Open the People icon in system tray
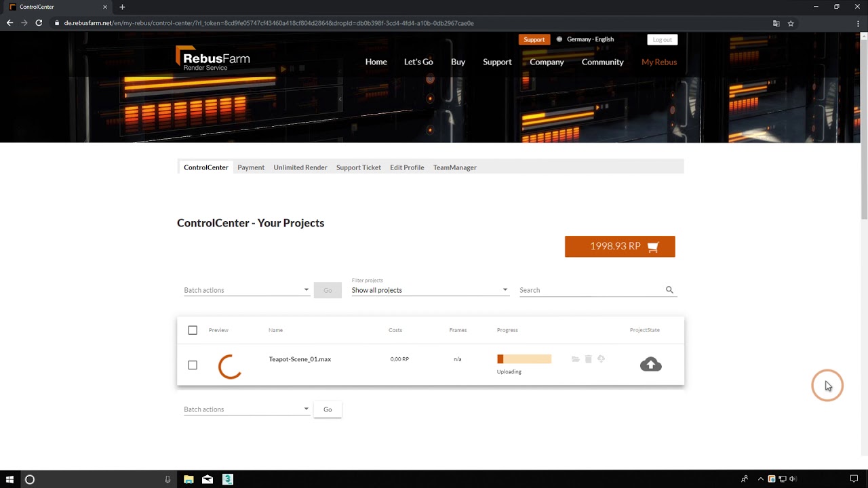Image resolution: width=868 pixels, height=488 pixels. coord(745,479)
